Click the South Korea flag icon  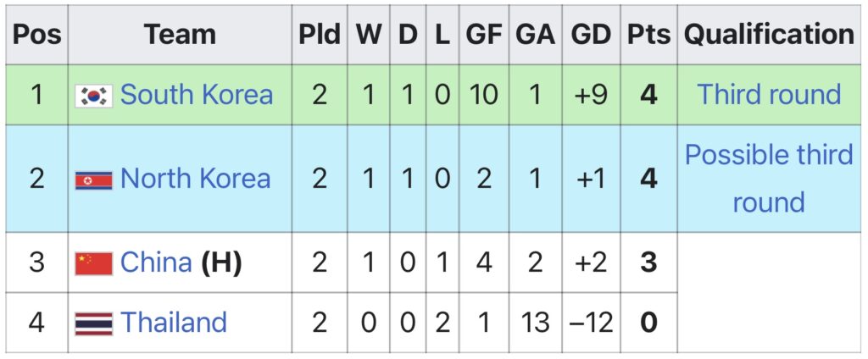coord(93,95)
